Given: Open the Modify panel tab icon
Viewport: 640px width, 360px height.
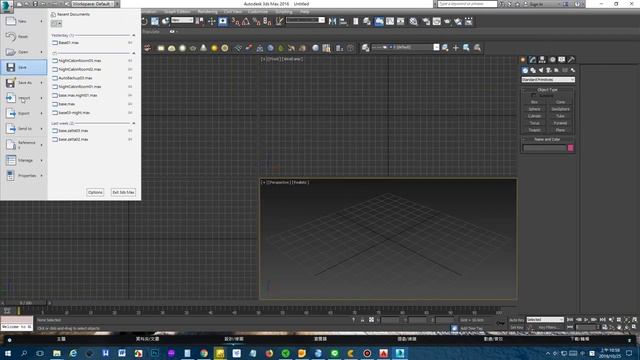Looking at the screenshot, I should (533, 60).
